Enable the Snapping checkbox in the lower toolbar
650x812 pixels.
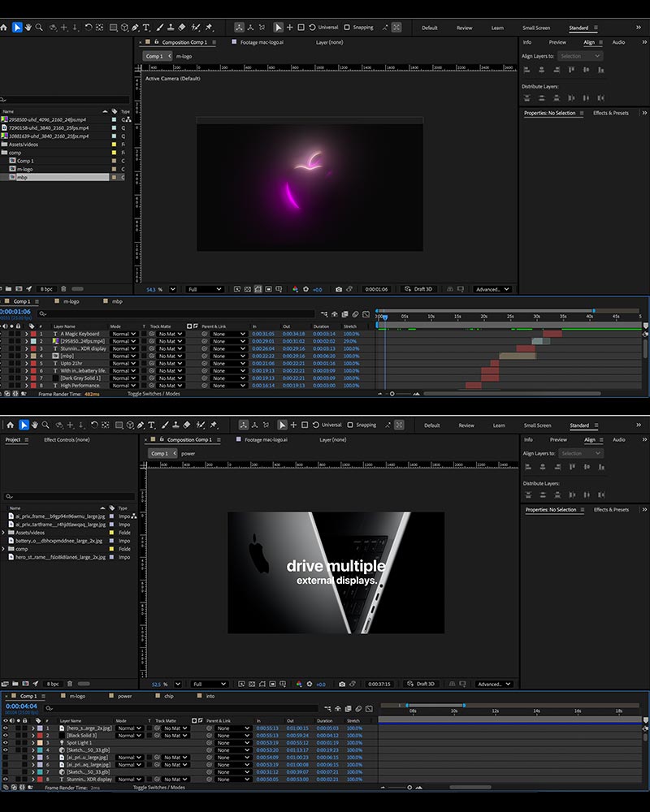(350, 425)
